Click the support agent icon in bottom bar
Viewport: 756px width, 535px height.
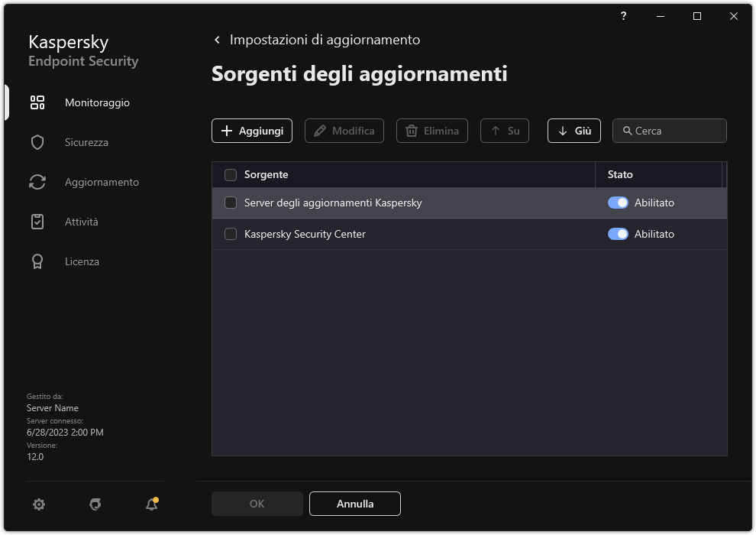[95, 504]
